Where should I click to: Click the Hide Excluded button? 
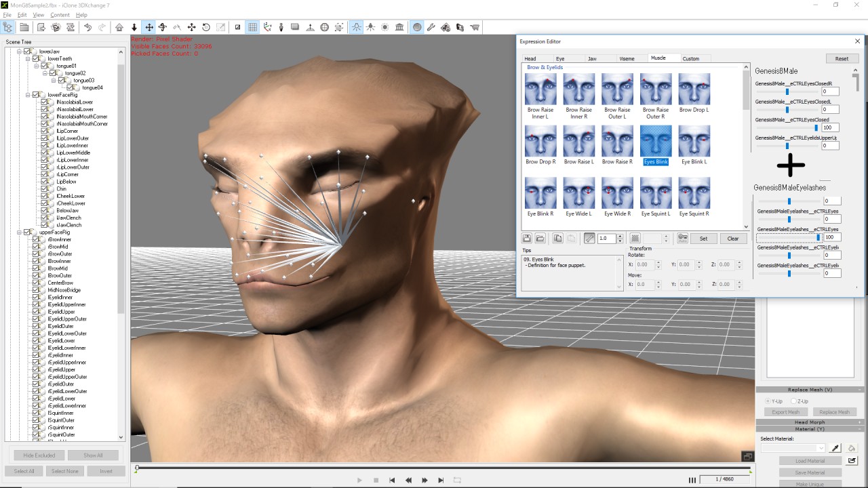pyautogui.click(x=39, y=455)
